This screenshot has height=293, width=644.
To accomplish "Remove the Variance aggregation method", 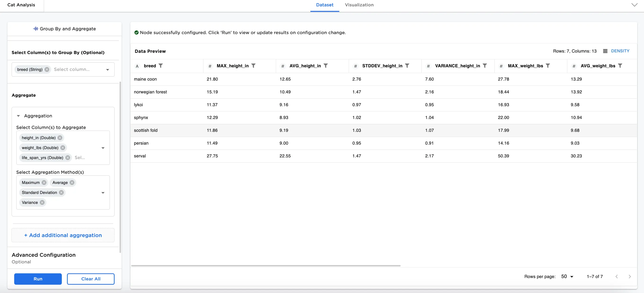I will click(x=42, y=202).
